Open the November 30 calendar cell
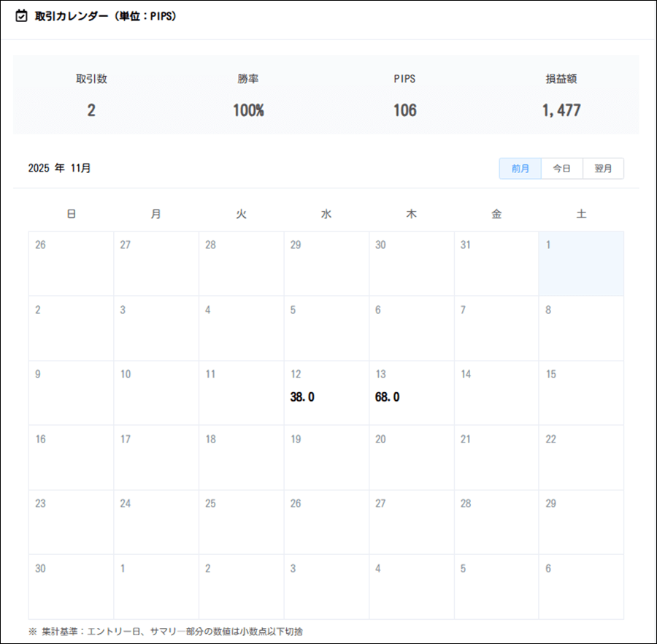Screen dimensions: 657x644 71,586
